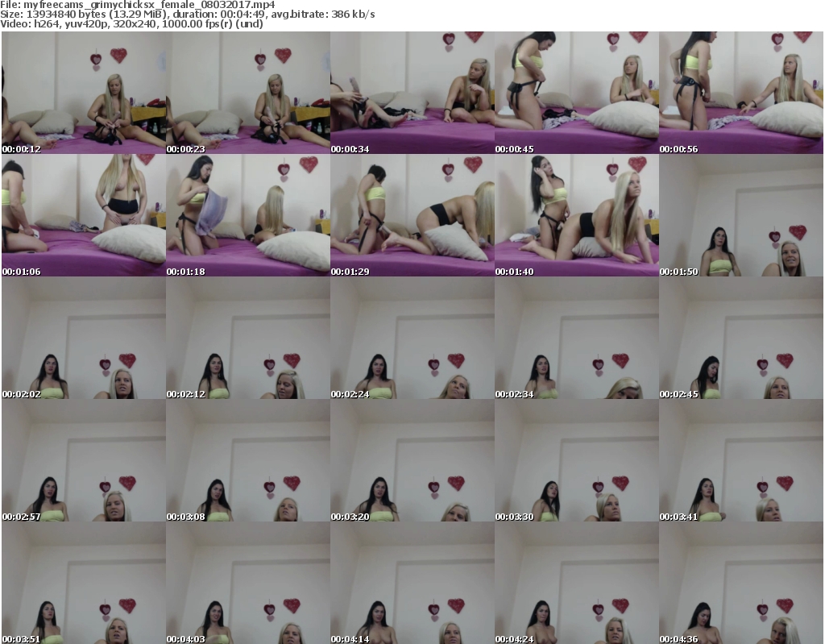Click the video codec info line
825x644 pixels.
pyautogui.click(x=131, y=23)
